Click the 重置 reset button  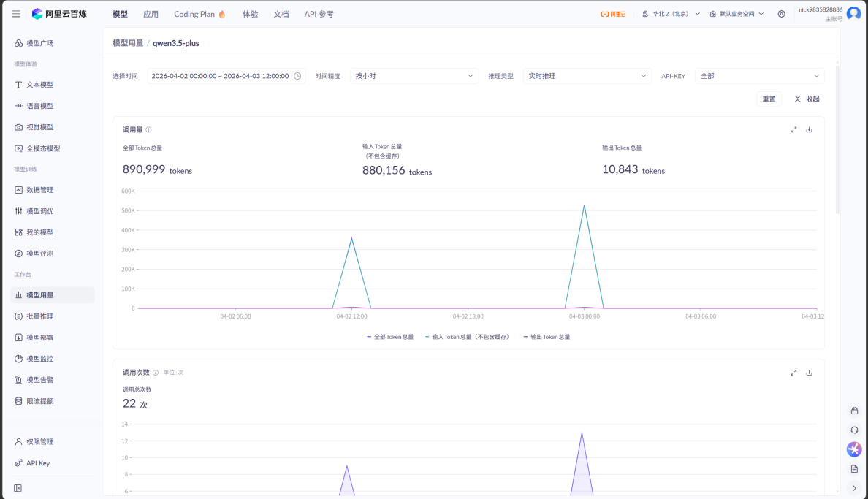[x=769, y=99]
